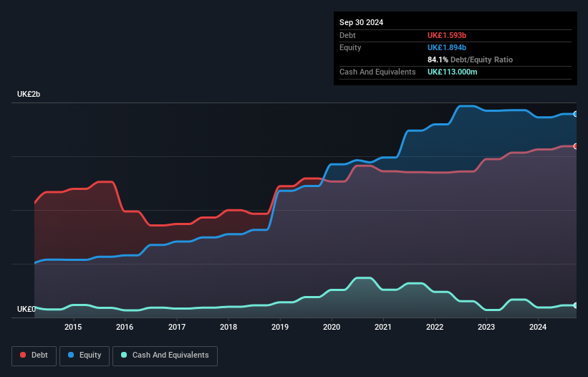Click the UK£1.894b equity value
This screenshot has width=588, height=377.
coord(447,47)
